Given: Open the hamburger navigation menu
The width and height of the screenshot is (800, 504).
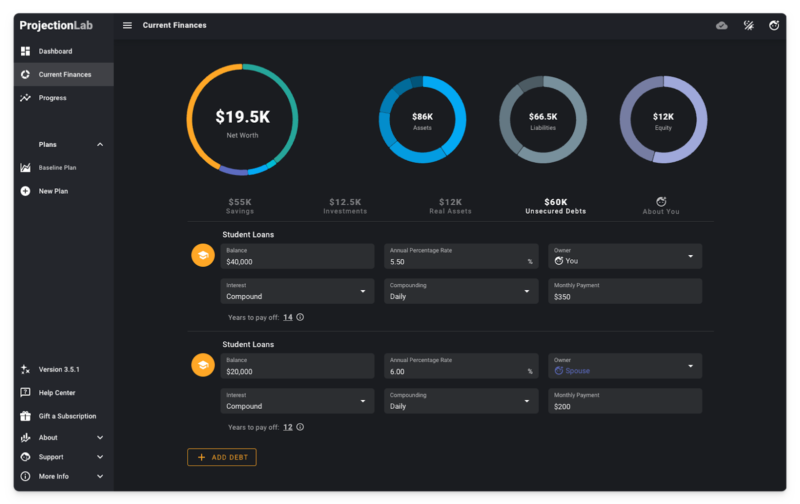Looking at the screenshot, I should (127, 25).
